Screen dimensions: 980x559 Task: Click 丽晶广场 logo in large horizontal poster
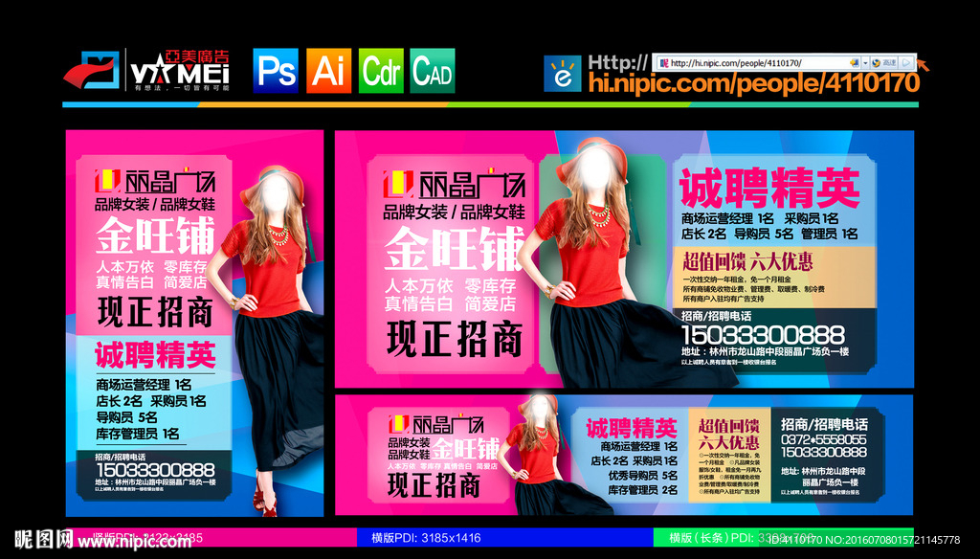pos(454,185)
